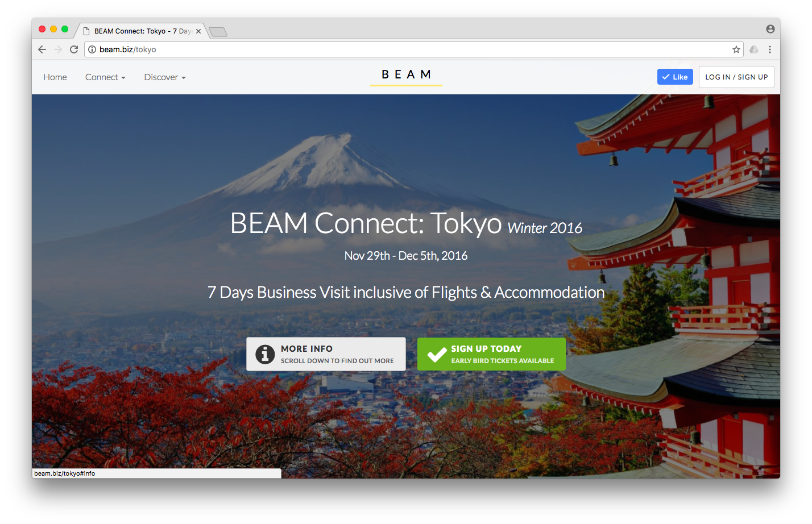The height and width of the screenshot is (524, 812).
Task: Click the BEAM logo in the header
Action: 406,76
